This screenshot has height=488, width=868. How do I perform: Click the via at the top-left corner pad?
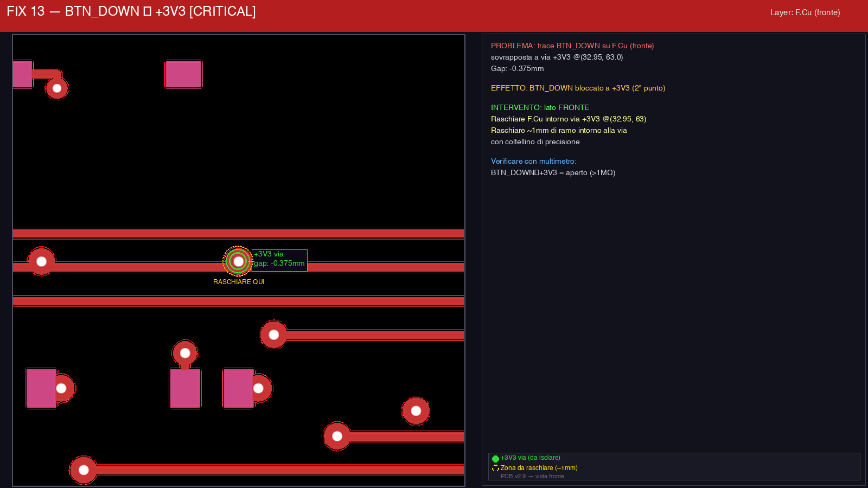coord(57,88)
